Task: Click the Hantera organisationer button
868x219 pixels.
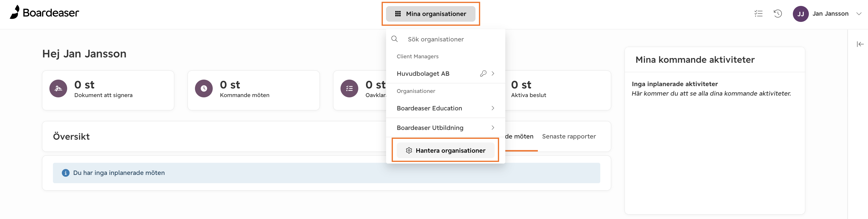Action: coord(446,151)
